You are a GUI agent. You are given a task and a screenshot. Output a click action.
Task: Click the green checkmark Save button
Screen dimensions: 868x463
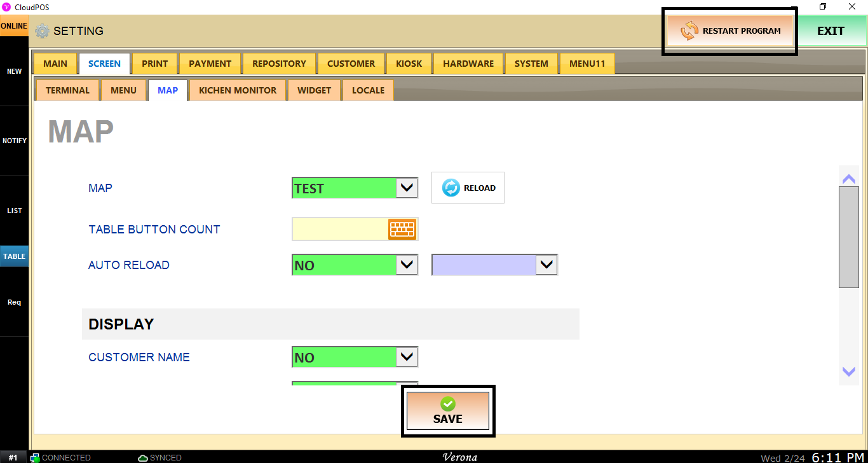tap(447, 411)
